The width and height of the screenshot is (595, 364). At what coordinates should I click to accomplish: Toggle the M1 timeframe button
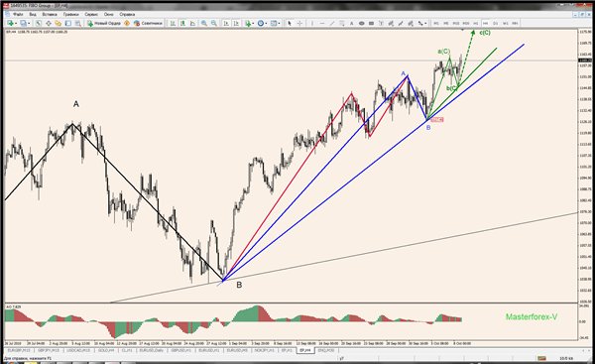pyautogui.click(x=436, y=23)
